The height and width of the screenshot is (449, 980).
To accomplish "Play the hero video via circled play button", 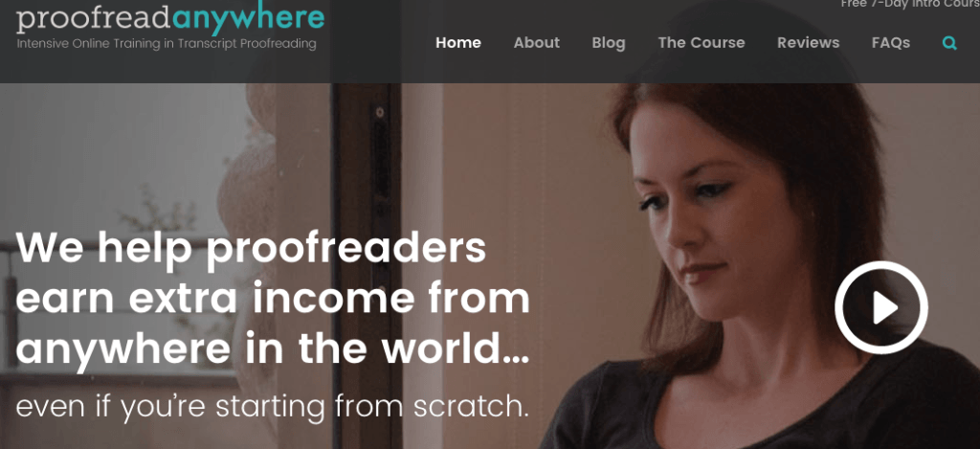I will pyautogui.click(x=881, y=307).
